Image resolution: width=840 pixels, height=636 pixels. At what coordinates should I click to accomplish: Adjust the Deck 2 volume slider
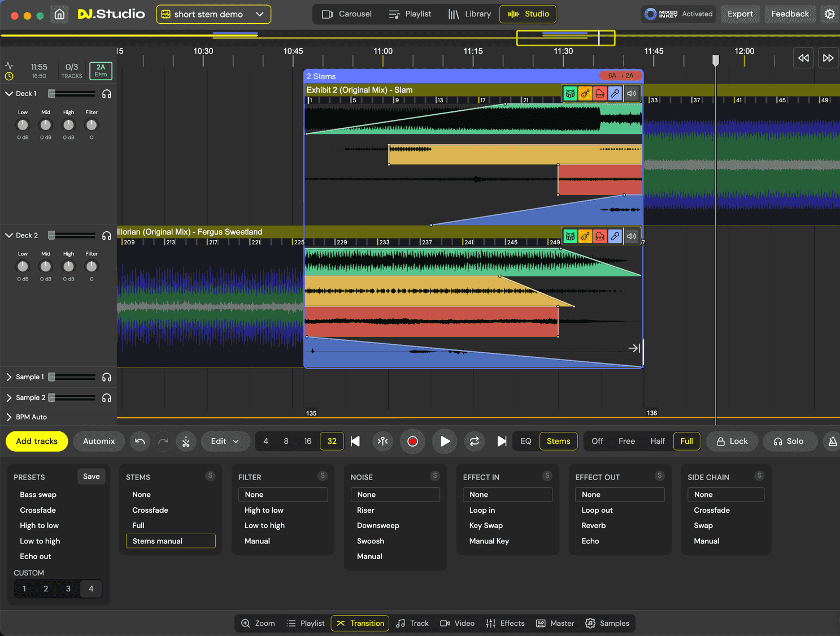pyautogui.click(x=71, y=235)
